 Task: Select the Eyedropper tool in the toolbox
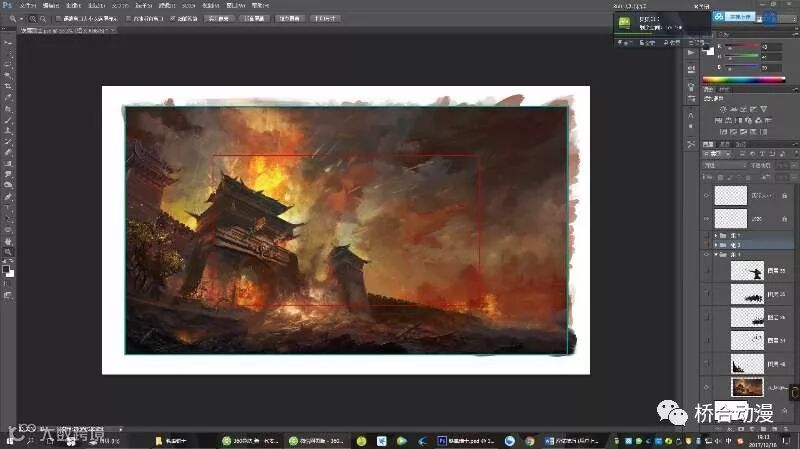click(x=8, y=97)
